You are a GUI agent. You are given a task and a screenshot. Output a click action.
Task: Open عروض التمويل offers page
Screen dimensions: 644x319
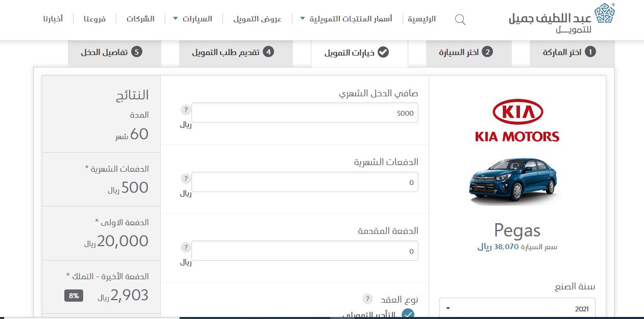tap(258, 19)
